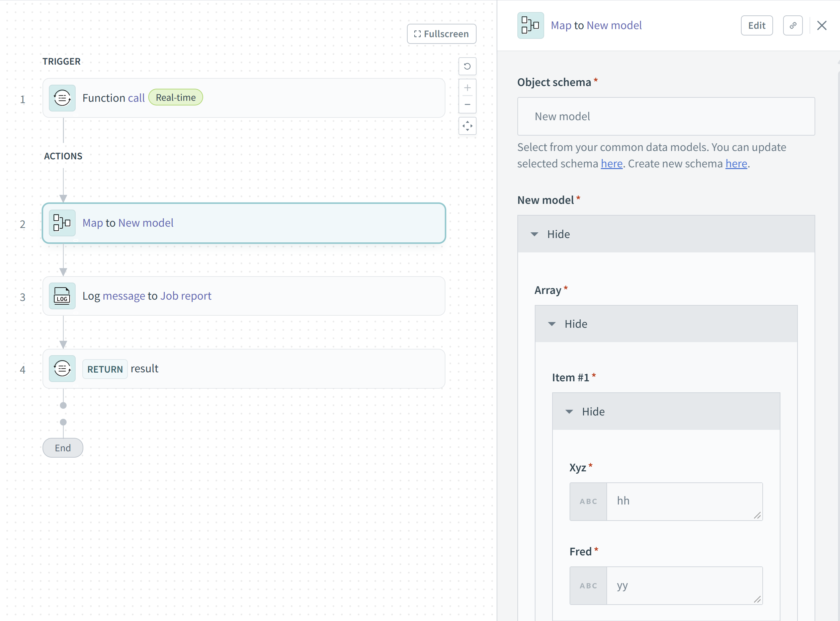Select the RETURN result step

(x=244, y=368)
